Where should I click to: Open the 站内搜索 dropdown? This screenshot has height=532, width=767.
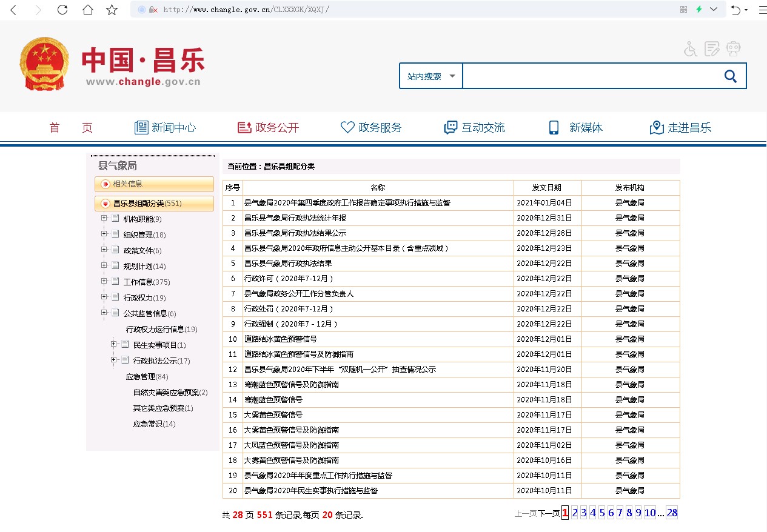point(430,76)
